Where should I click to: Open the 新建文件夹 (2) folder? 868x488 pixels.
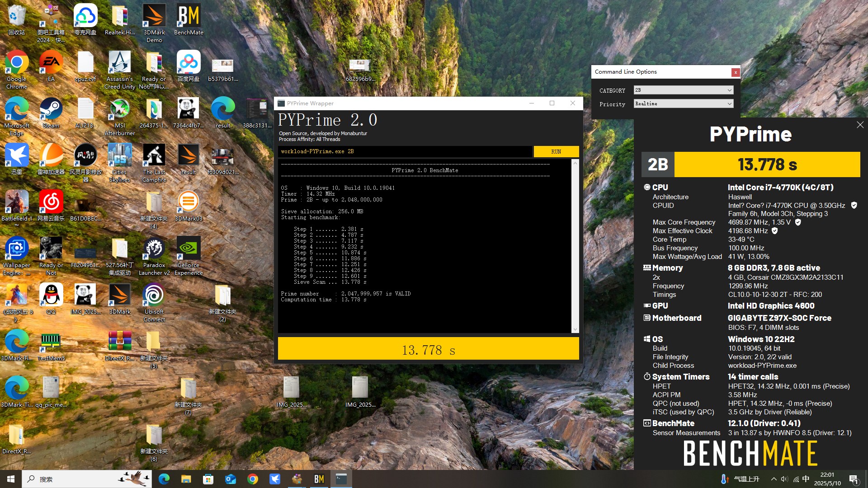click(223, 302)
